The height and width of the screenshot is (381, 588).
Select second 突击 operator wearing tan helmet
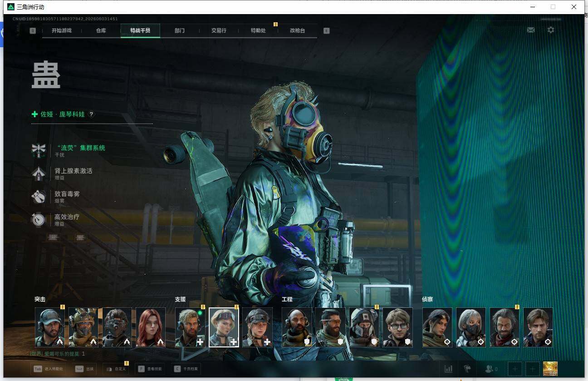pos(83,327)
